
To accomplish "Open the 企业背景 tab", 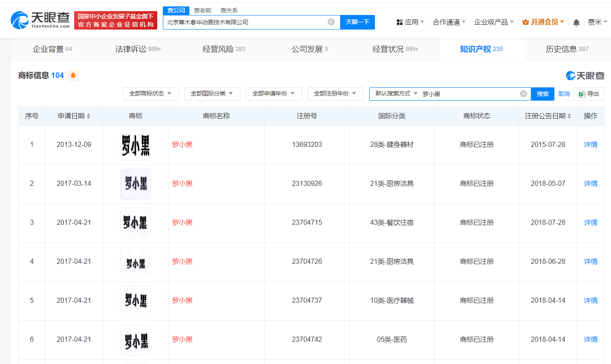I will point(52,49).
